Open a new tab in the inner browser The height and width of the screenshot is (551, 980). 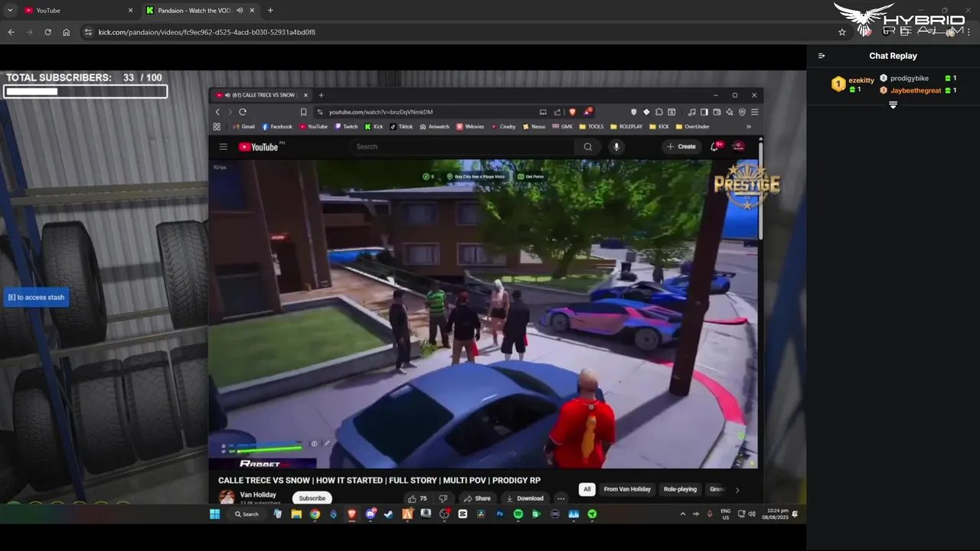(321, 95)
